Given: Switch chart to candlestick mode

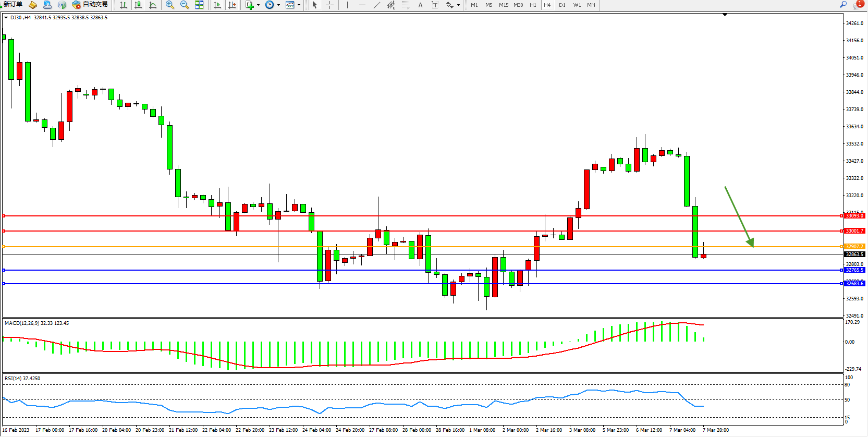Looking at the screenshot, I should [138, 5].
